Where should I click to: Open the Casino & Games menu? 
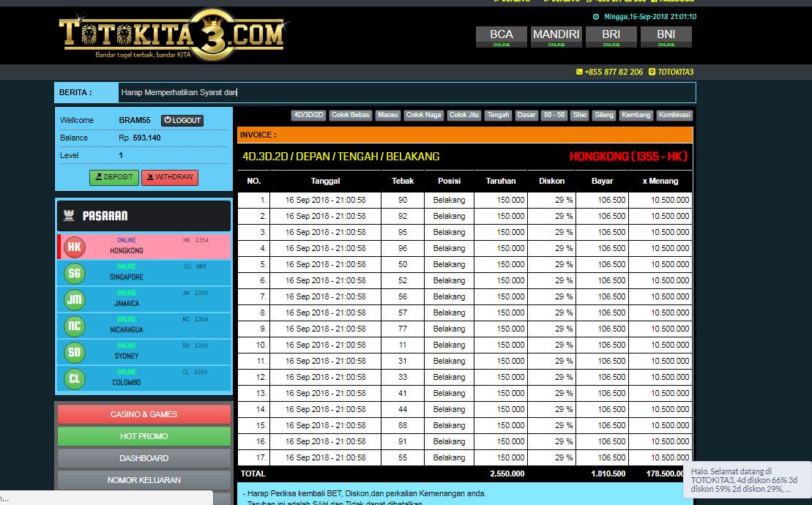coord(144,414)
